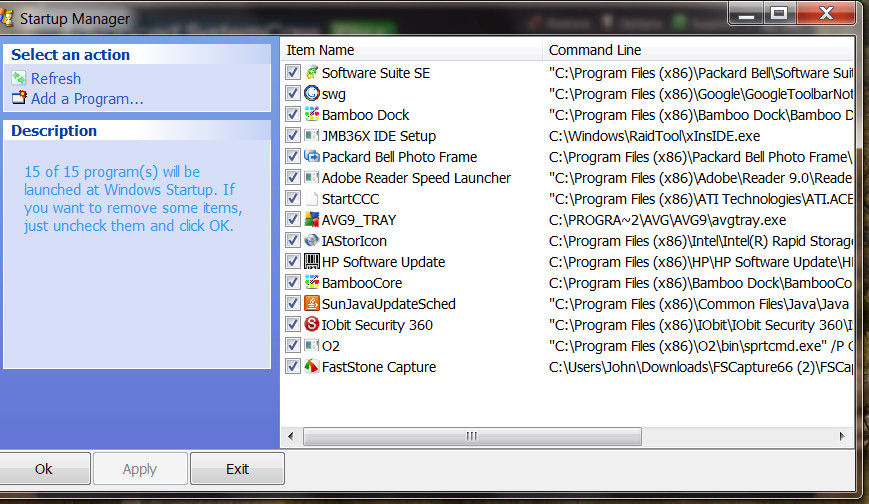Toggle SunJavaUpdateSched checkbox
Viewport: 869px width, 504px height.
coord(293,303)
